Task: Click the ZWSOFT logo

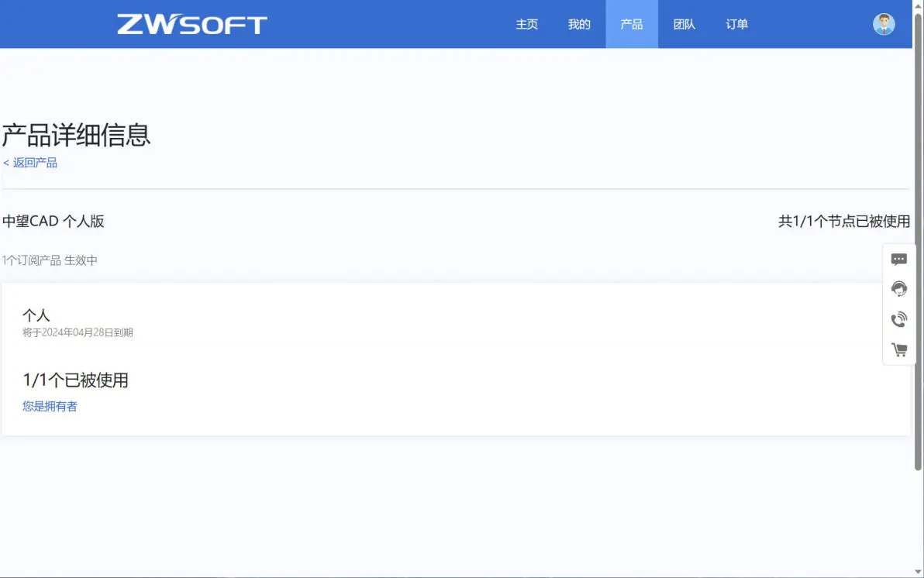Action: (x=192, y=24)
